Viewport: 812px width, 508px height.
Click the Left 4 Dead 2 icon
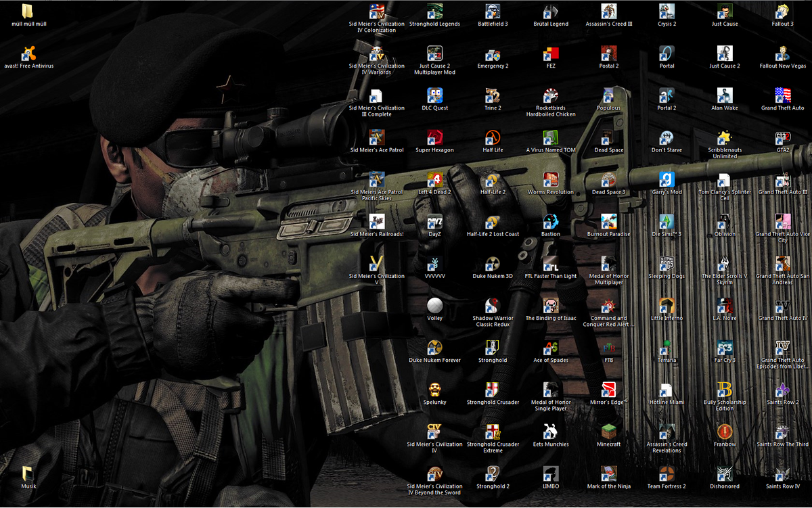tap(434, 179)
